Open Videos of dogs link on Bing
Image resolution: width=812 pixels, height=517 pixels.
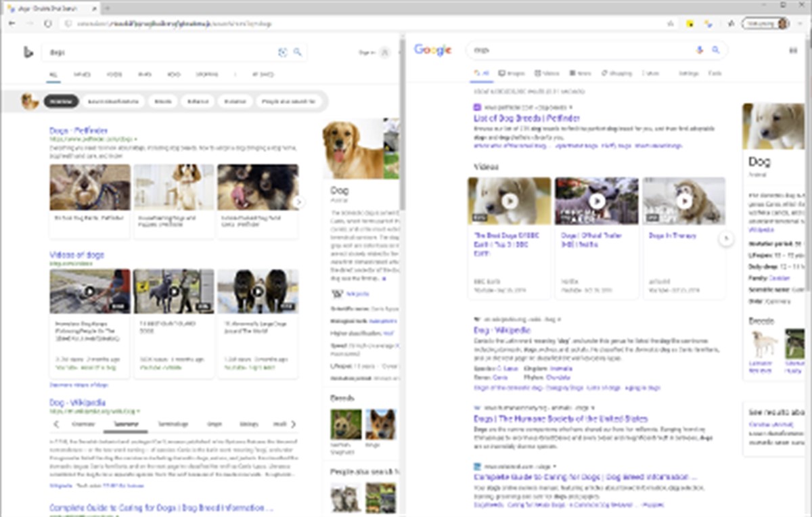pos(76,255)
